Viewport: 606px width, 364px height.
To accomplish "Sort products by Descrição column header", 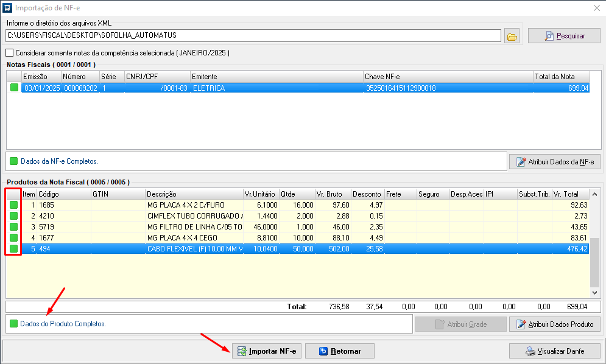I will tap(193, 194).
